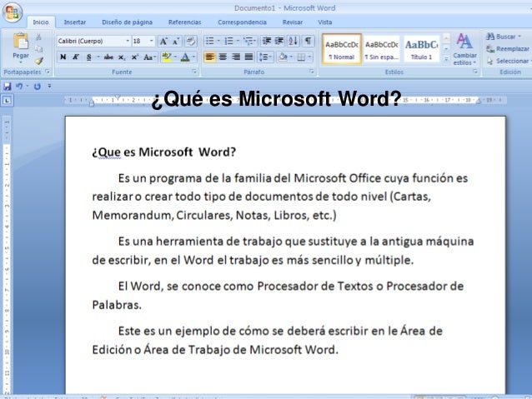532x399 pixels.
Task: Select center alignment button
Action: pos(223,57)
